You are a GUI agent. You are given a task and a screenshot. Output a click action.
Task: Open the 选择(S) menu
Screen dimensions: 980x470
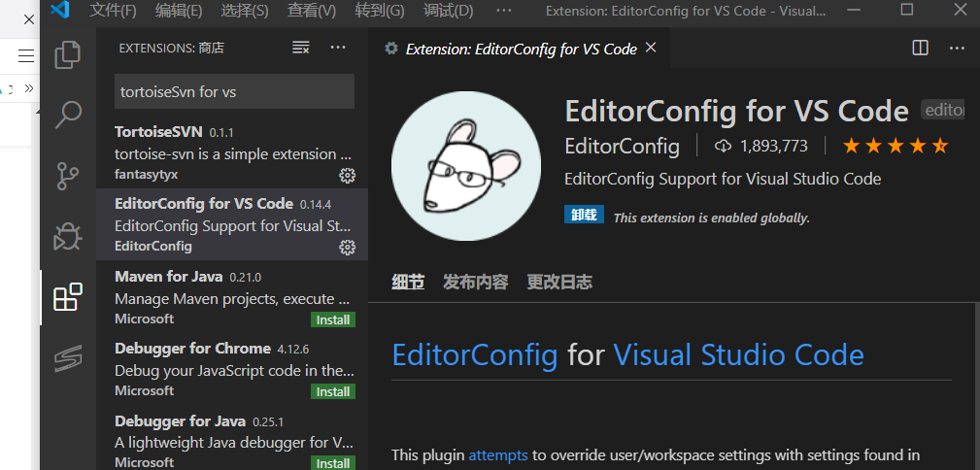pyautogui.click(x=245, y=11)
